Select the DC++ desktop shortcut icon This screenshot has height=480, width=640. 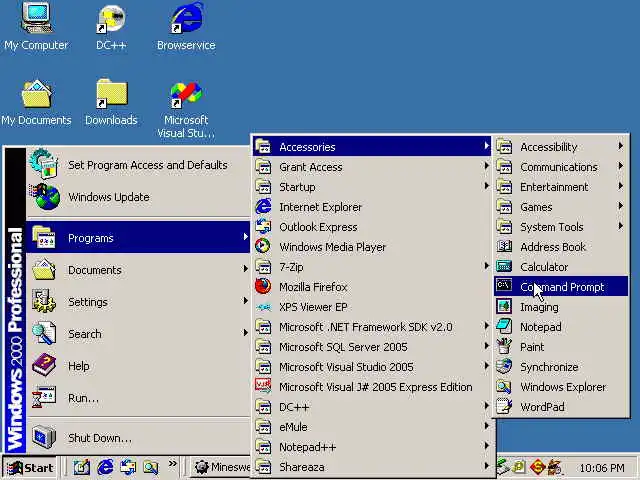[111, 18]
